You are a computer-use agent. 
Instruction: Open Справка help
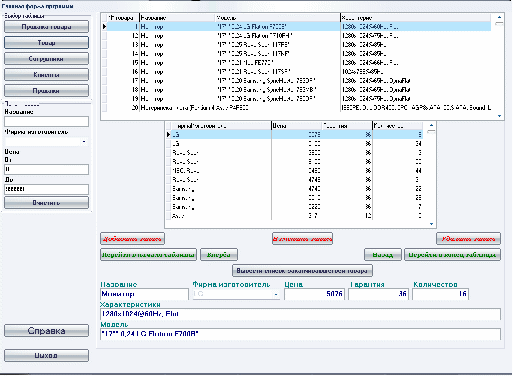point(46,331)
